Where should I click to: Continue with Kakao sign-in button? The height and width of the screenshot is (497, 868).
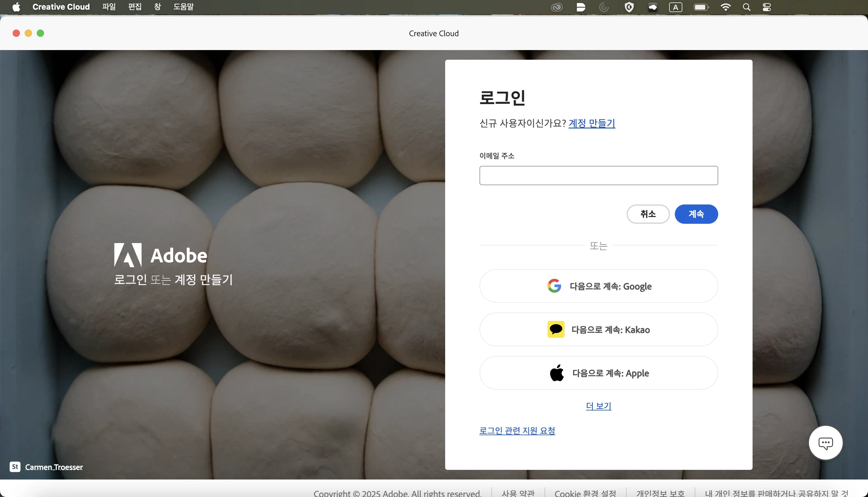click(599, 329)
